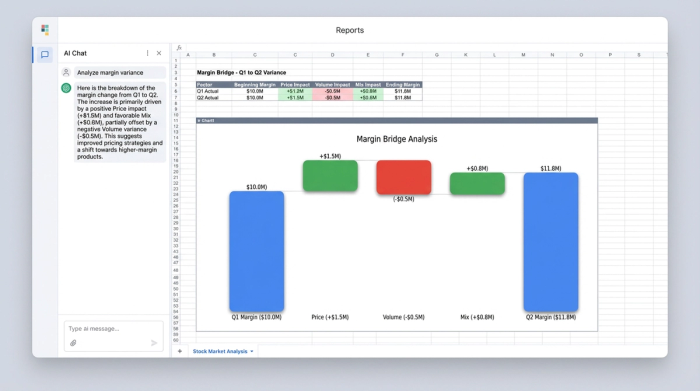
Task: Click the 'Q1 Margin ($10.0M)' axis label
Action: (x=257, y=317)
